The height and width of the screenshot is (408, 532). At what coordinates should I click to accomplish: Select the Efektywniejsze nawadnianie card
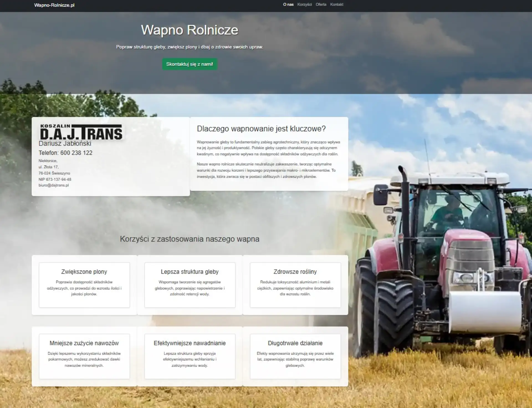(190, 356)
